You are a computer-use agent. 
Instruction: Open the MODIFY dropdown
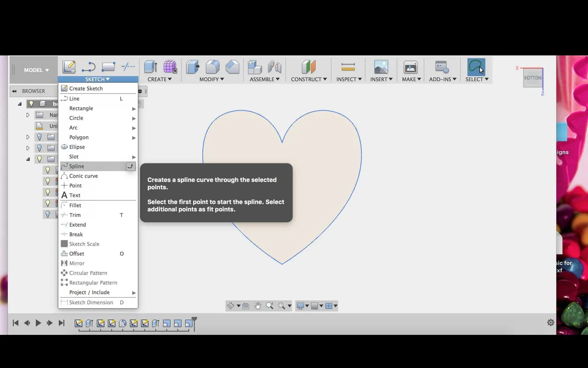[x=212, y=79]
